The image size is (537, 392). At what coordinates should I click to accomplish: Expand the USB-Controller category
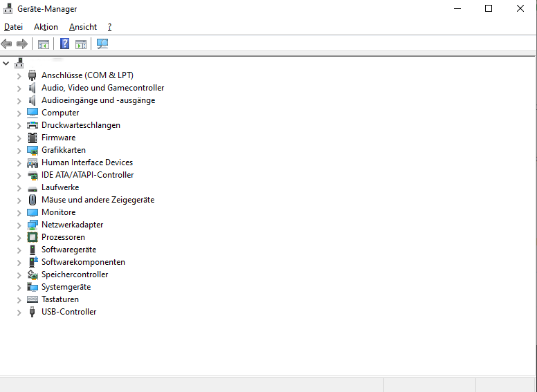coord(19,312)
